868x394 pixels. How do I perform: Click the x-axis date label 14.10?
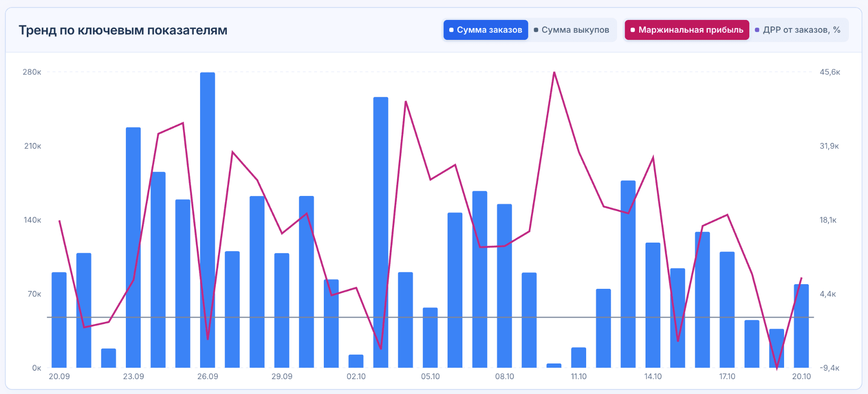[653, 377]
